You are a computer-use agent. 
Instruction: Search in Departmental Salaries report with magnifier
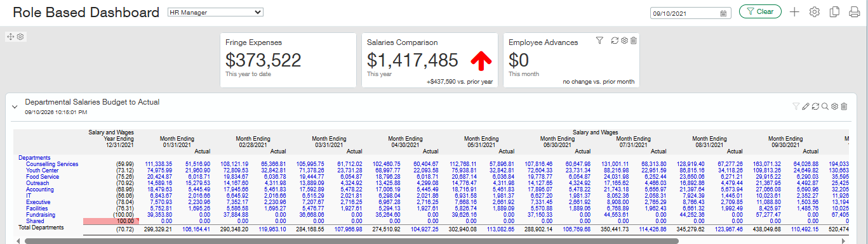click(x=825, y=106)
